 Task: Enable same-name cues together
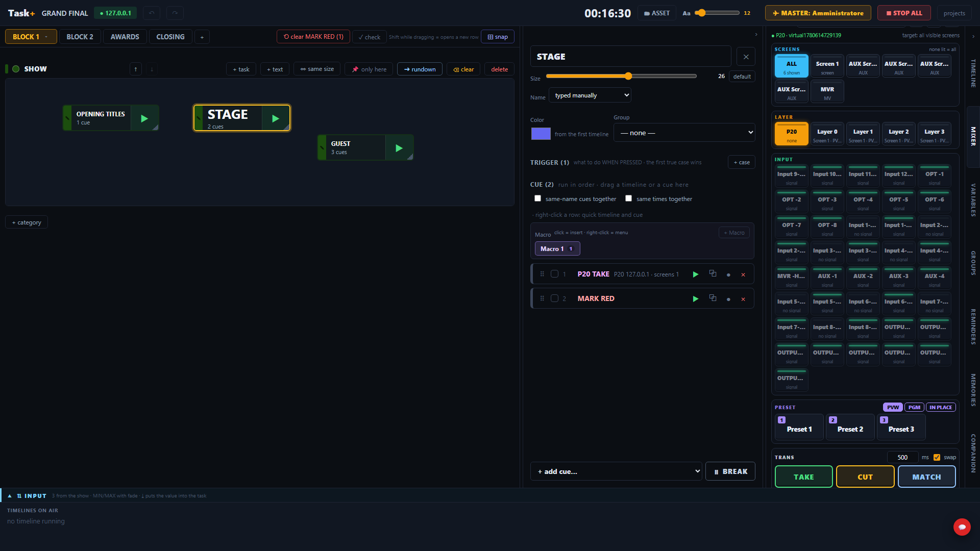tap(537, 198)
